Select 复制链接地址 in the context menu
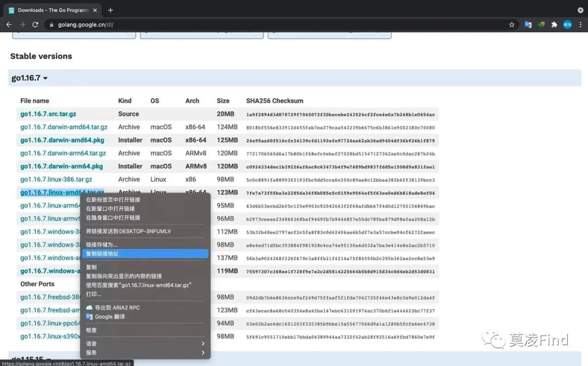This screenshot has height=366, width=588. tap(145, 253)
